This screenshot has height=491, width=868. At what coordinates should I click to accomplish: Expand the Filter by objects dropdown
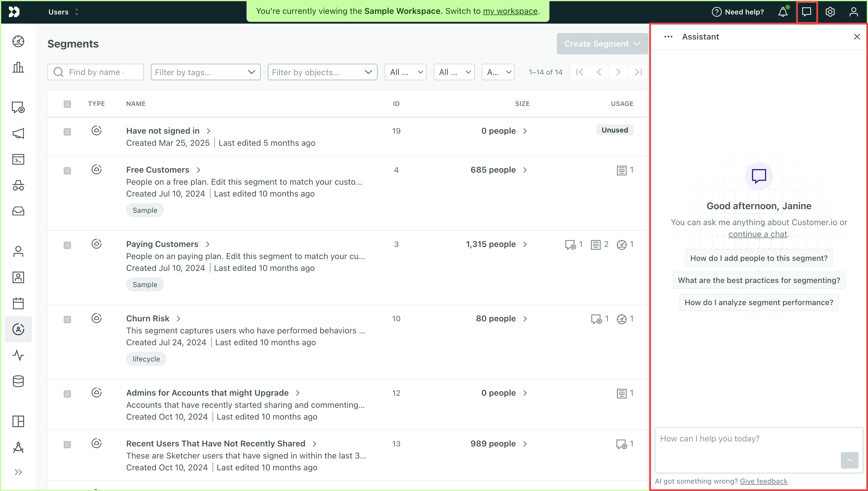click(x=322, y=72)
